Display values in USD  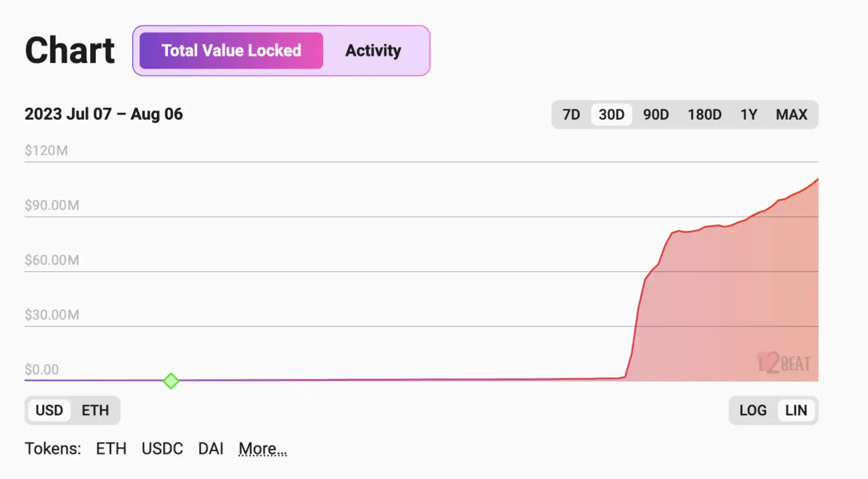(x=49, y=410)
